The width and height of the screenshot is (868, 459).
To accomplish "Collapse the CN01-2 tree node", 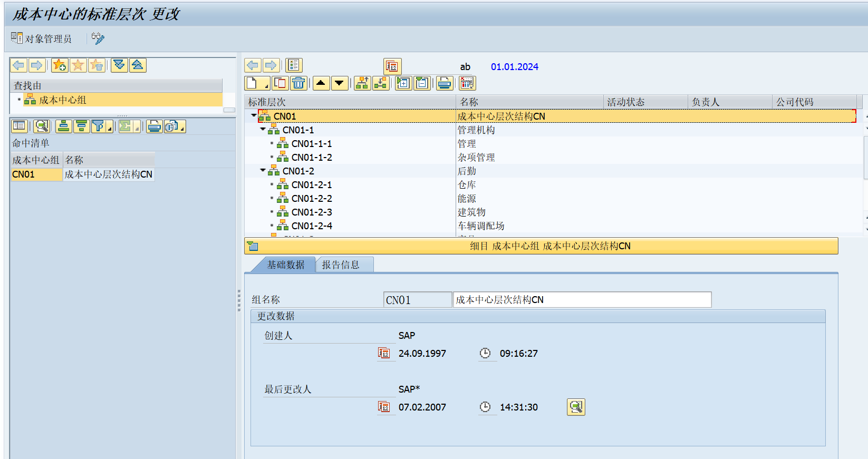I will click(x=263, y=170).
